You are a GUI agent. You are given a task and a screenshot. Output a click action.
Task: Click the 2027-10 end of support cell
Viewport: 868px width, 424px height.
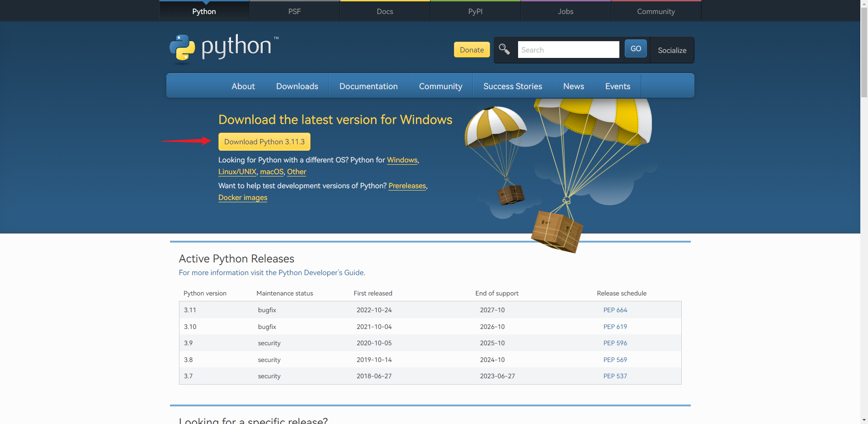click(492, 310)
